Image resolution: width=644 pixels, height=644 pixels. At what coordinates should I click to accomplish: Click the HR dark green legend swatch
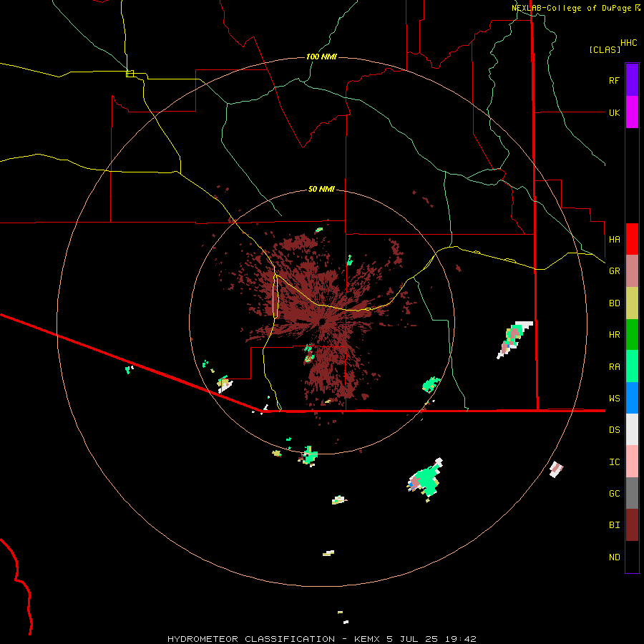632,335
